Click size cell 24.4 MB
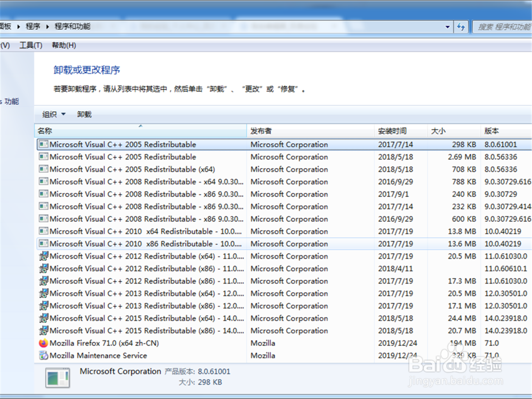The width and height of the screenshot is (532, 399). coord(462,318)
